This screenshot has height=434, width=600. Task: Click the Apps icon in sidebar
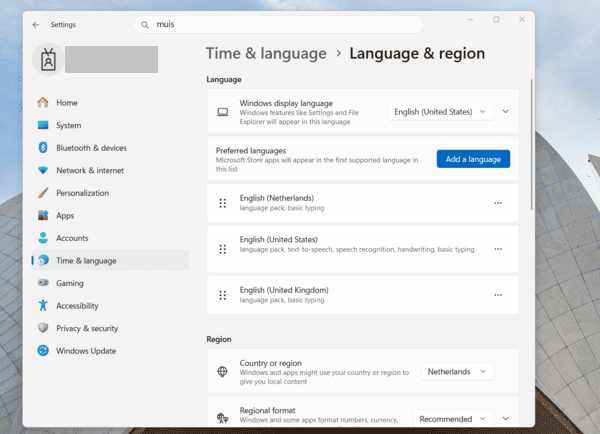43,215
